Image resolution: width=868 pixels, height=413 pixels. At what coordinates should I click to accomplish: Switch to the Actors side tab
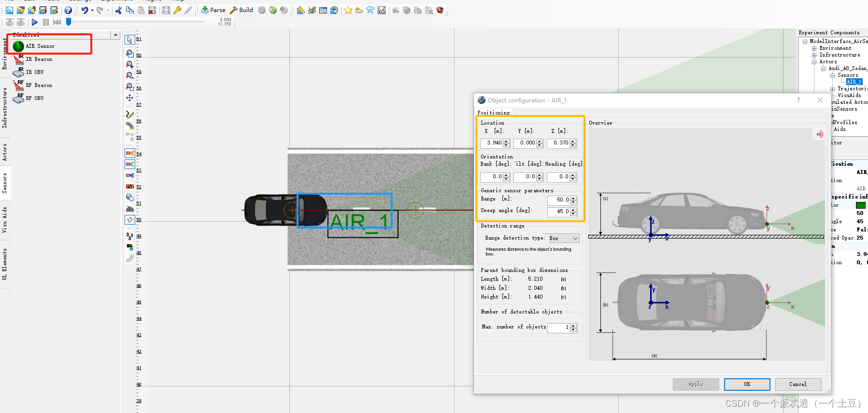coord(5,152)
